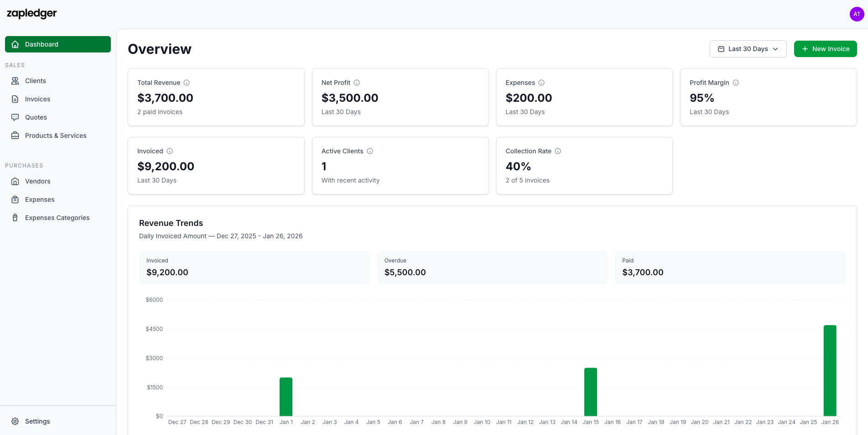This screenshot has width=868, height=435.
Task: Open the AT profile avatar
Action: coord(856,14)
